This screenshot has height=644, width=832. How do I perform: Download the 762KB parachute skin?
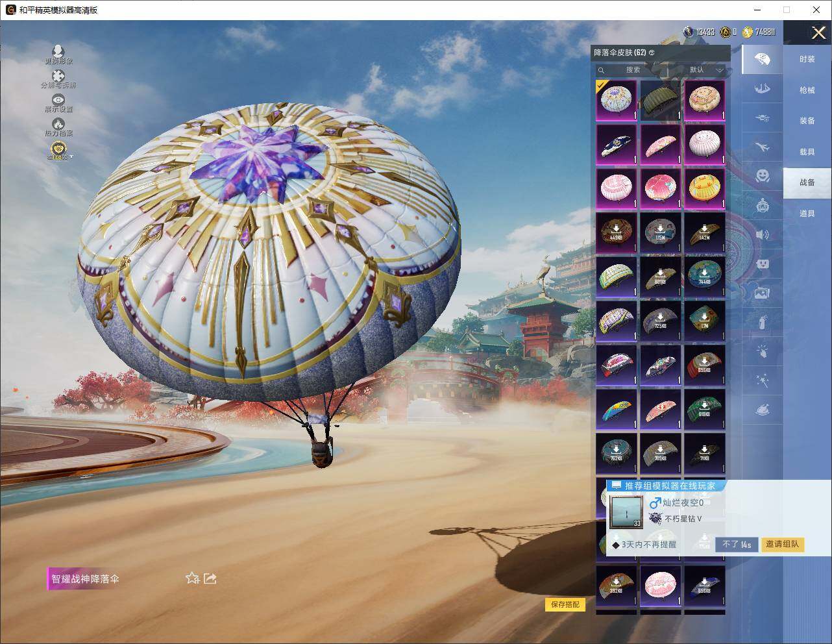[x=617, y=453]
